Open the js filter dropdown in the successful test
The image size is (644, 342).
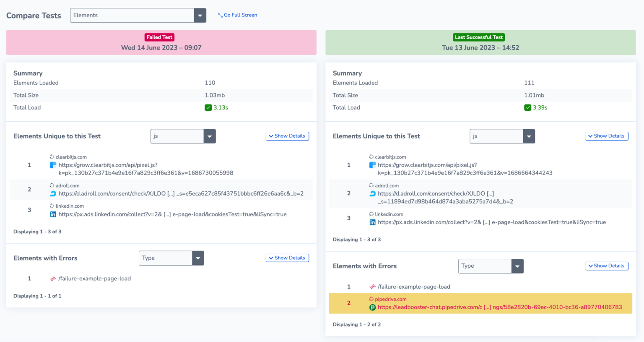pyautogui.click(x=529, y=136)
